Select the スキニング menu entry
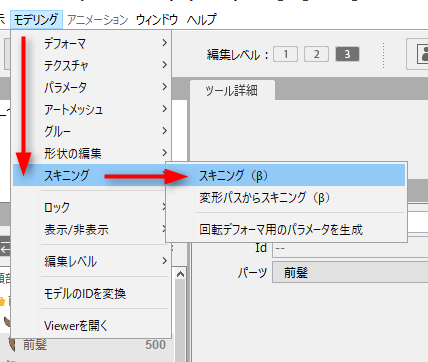The image size is (428, 362). 90,175
